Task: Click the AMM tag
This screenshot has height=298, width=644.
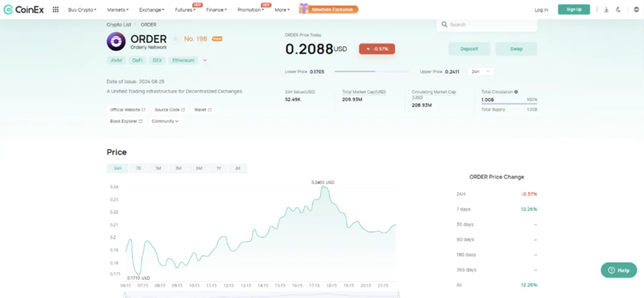Action: click(x=116, y=60)
